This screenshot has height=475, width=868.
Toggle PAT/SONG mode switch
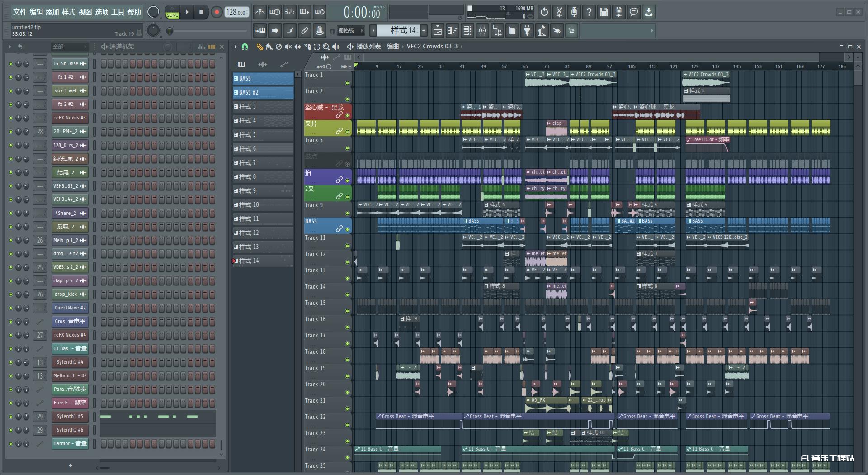coord(173,12)
